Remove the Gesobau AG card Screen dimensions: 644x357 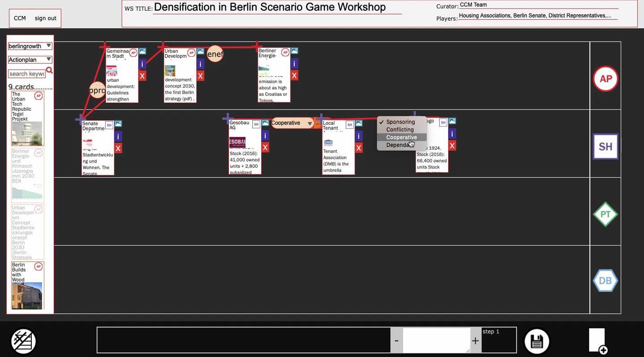(265, 147)
